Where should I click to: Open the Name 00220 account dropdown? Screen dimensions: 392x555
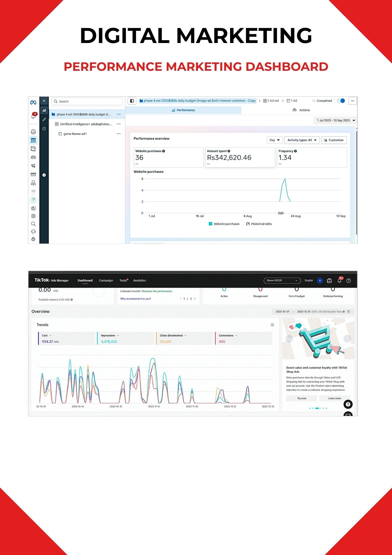282,281
